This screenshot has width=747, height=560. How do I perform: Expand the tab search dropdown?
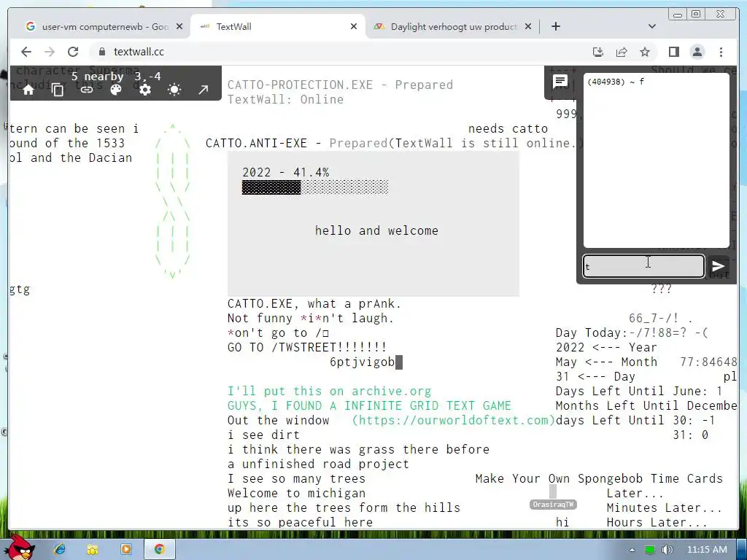coord(652,27)
